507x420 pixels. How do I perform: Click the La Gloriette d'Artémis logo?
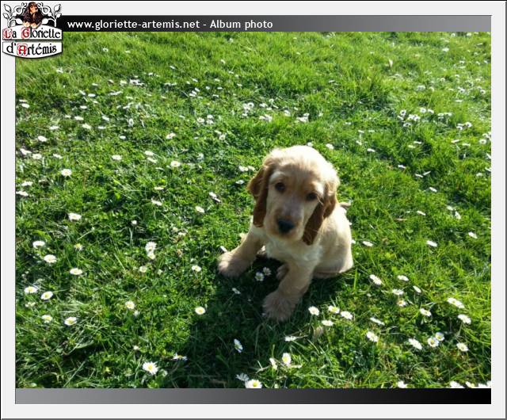[x=32, y=30]
